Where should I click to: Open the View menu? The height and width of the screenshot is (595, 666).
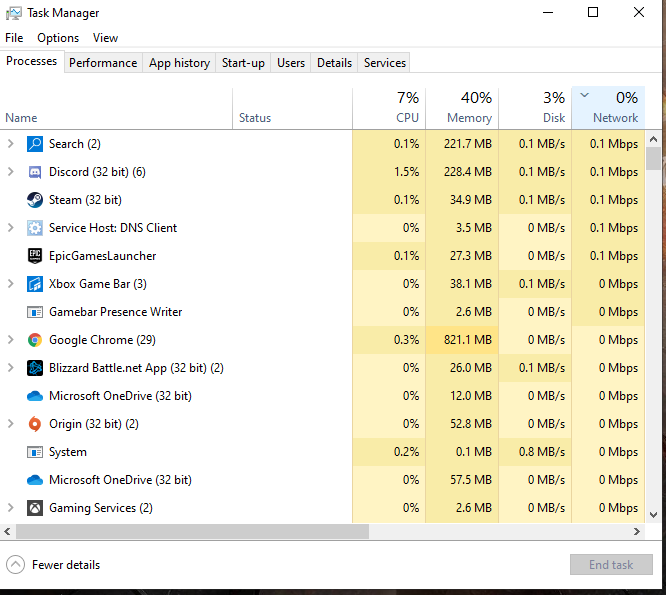coord(105,38)
